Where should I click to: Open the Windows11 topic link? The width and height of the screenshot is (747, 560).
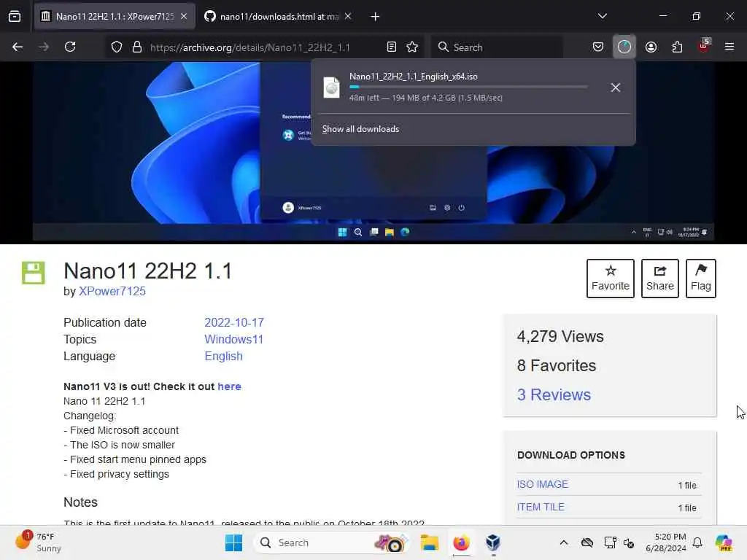(233, 340)
